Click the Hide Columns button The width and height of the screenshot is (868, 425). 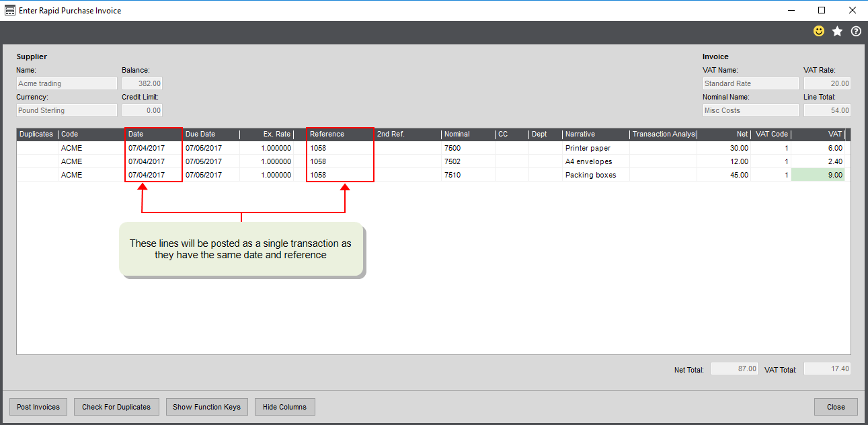(284, 407)
